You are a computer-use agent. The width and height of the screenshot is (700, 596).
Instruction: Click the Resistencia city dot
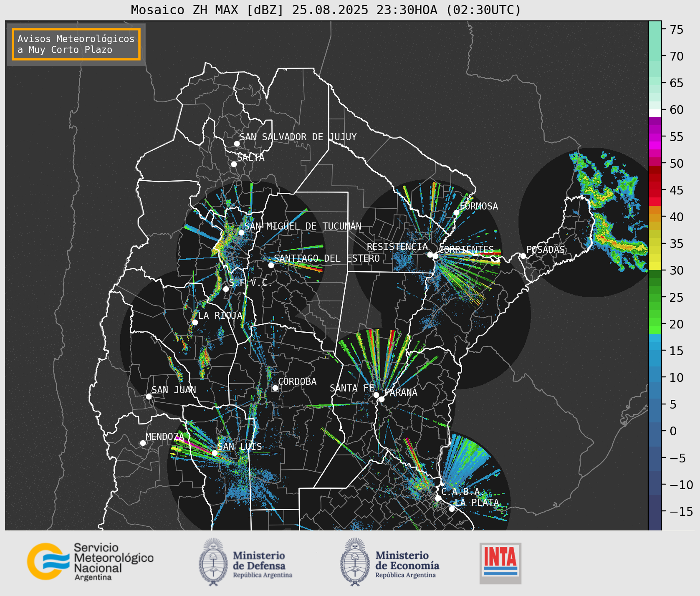tap(430, 255)
